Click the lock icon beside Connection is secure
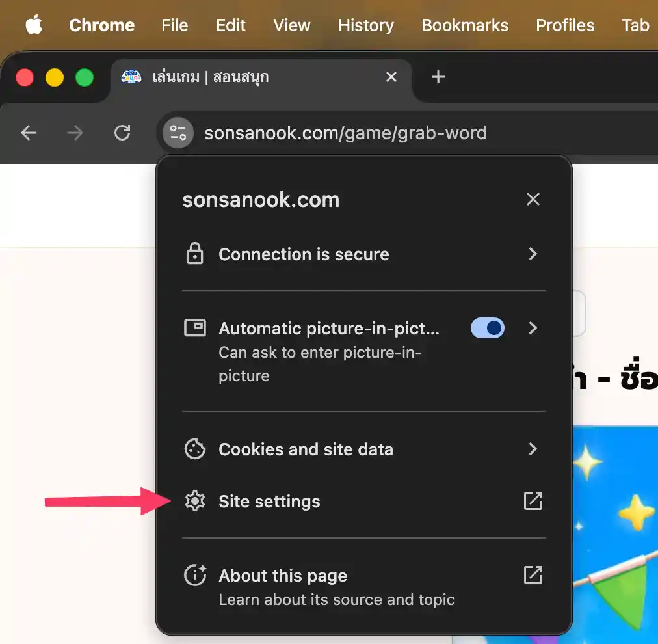Screen dimensions: 658x644 [195, 254]
